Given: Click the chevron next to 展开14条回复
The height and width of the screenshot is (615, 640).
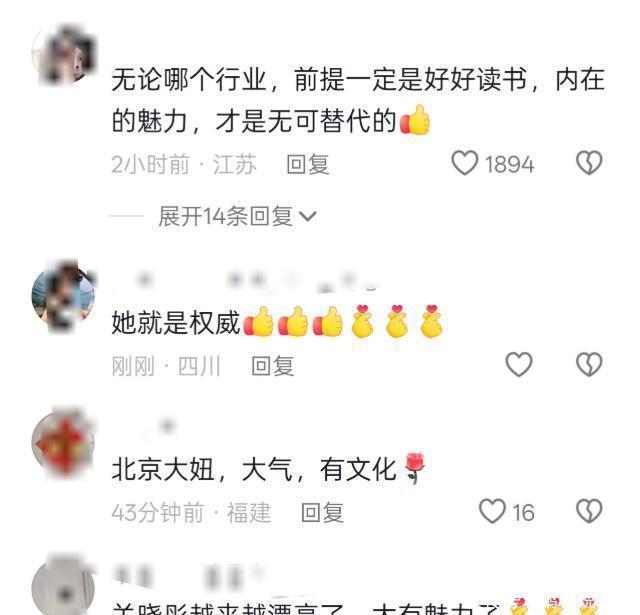Looking at the screenshot, I should tap(308, 216).
